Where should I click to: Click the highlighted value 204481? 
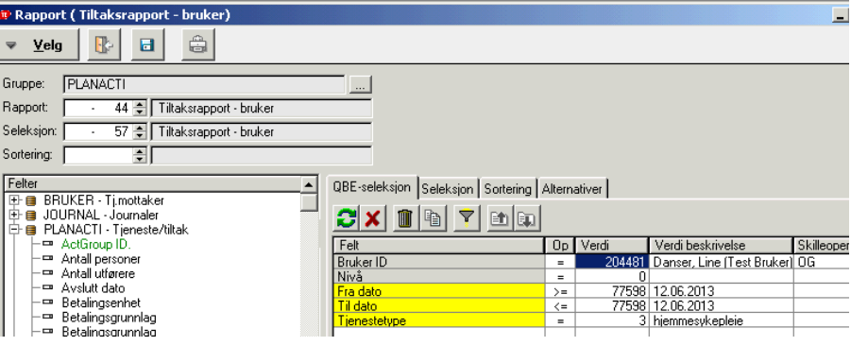pos(612,262)
